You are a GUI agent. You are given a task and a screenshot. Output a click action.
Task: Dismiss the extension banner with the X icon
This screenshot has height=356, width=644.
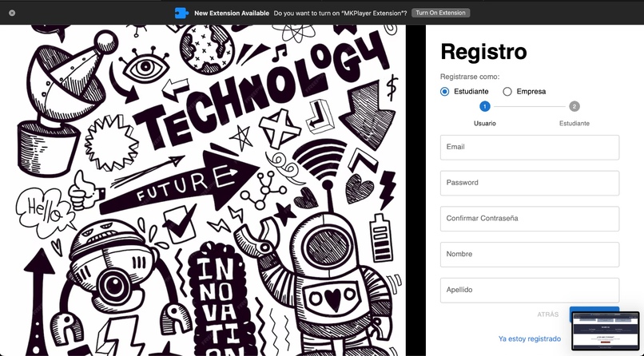[12, 13]
